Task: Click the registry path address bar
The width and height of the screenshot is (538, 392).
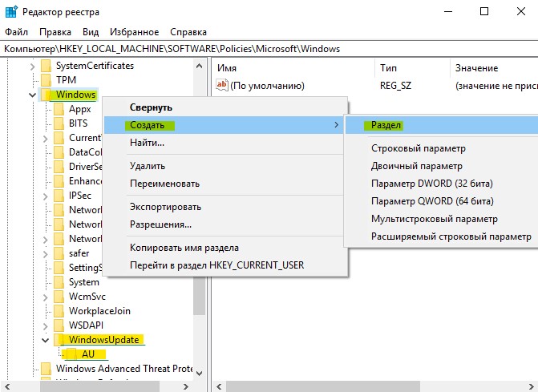Action: (269, 49)
